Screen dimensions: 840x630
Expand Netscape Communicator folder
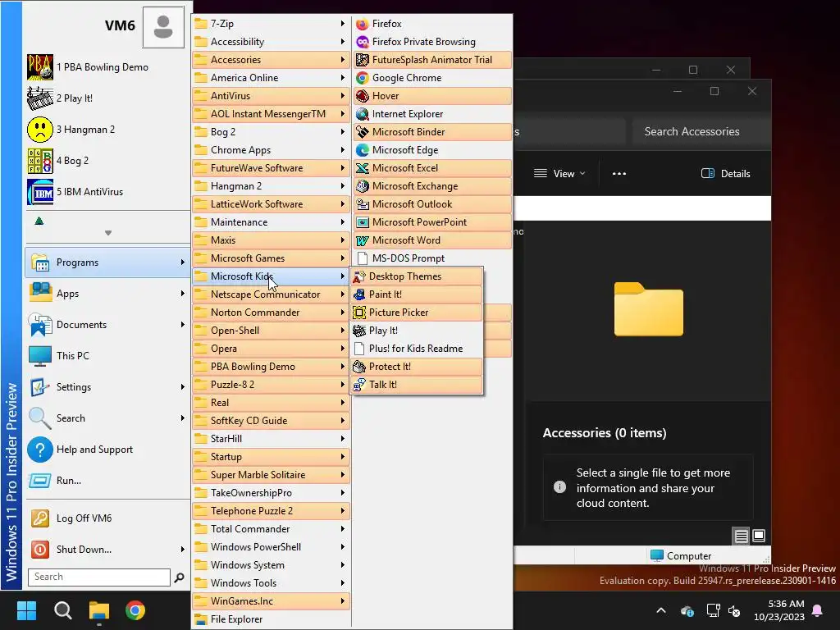coord(271,294)
